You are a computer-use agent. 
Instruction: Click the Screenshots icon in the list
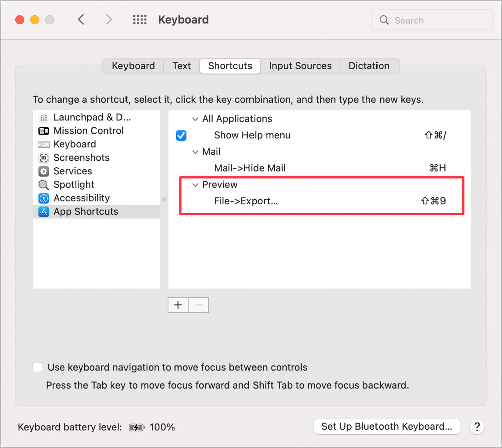(44, 158)
